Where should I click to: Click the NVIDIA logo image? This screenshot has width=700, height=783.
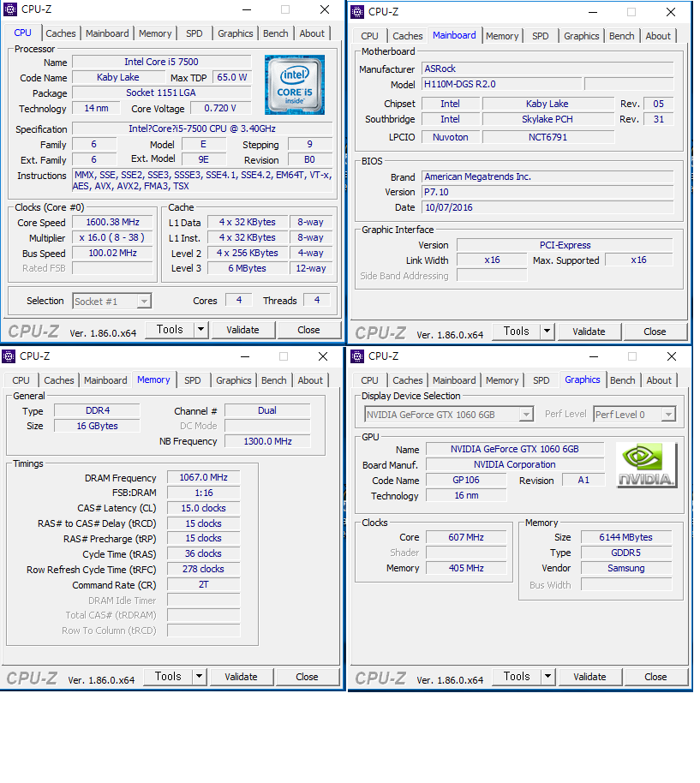647,465
